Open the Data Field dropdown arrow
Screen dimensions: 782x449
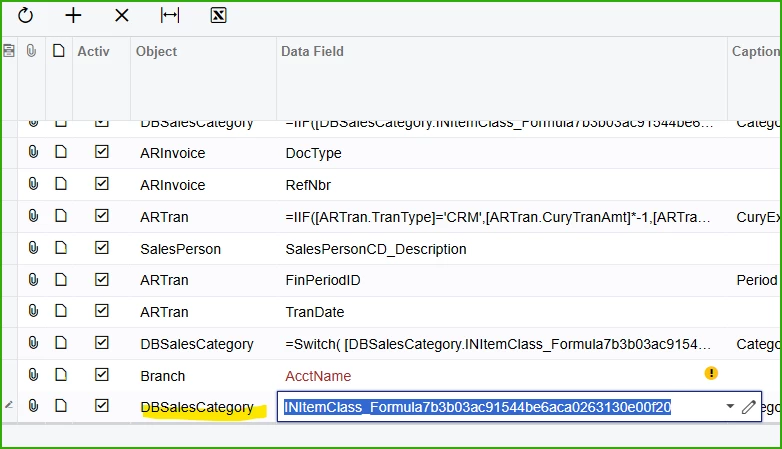click(730, 407)
